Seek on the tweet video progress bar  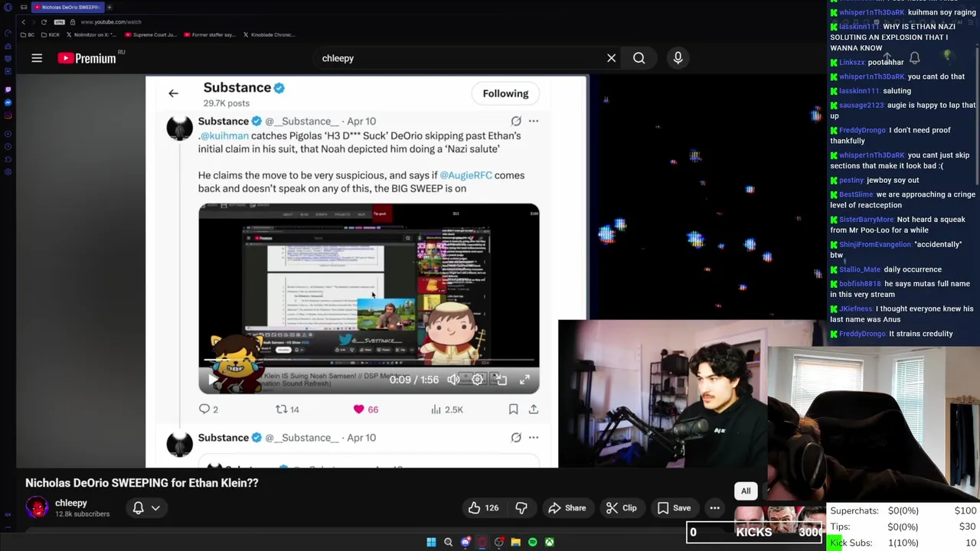click(369, 359)
